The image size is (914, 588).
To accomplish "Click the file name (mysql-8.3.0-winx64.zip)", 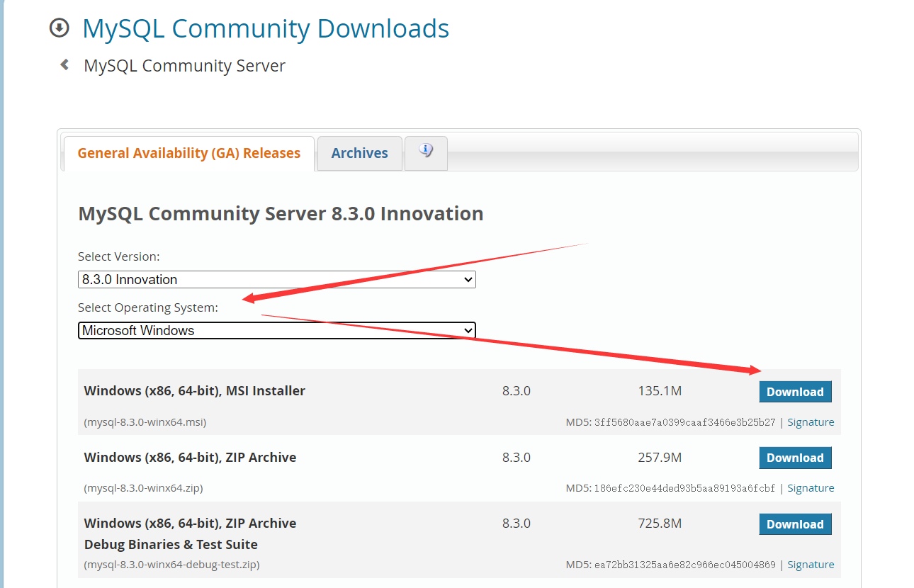I will click(x=144, y=488).
